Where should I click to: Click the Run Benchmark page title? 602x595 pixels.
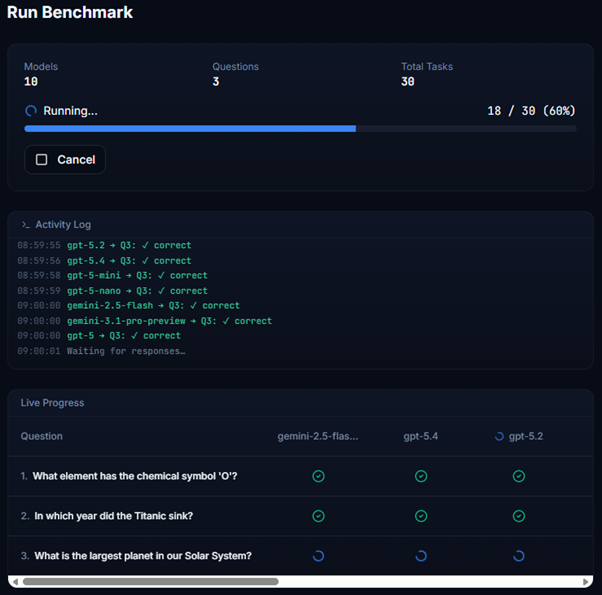tap(70, 12)
